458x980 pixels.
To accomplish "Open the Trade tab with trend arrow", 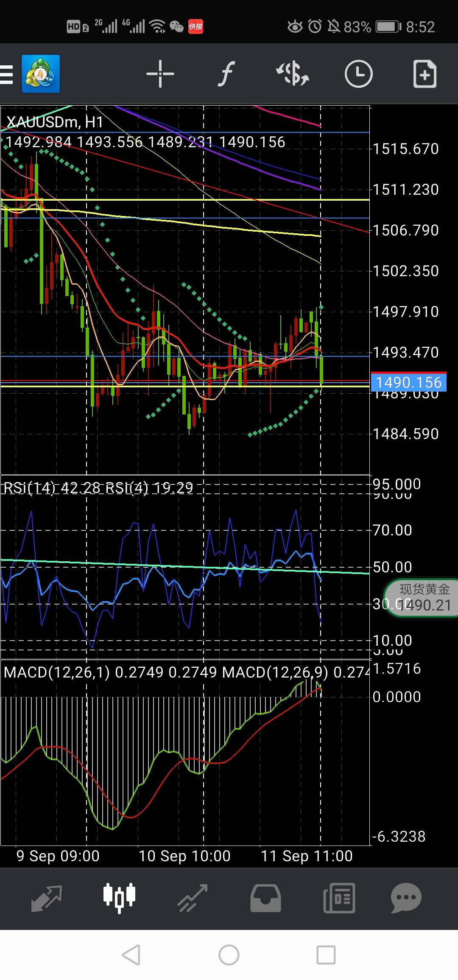I will (193, 898).
